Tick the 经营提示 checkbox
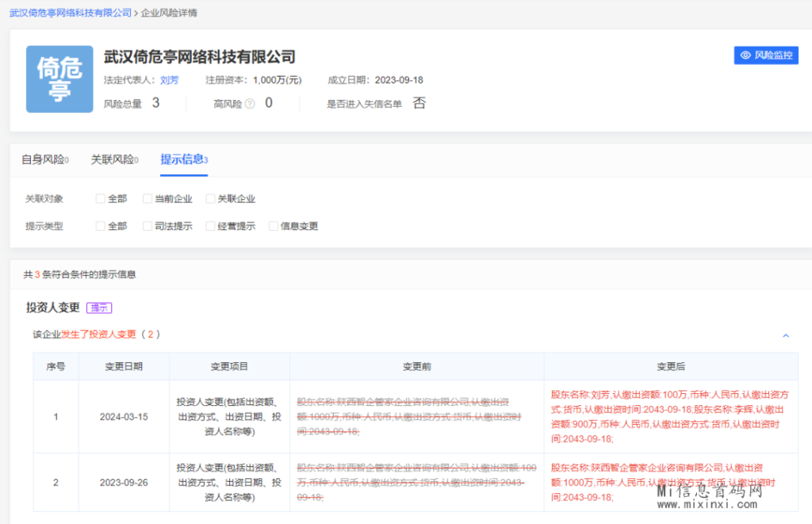812x524 pixels. click(x=211, y=226)
